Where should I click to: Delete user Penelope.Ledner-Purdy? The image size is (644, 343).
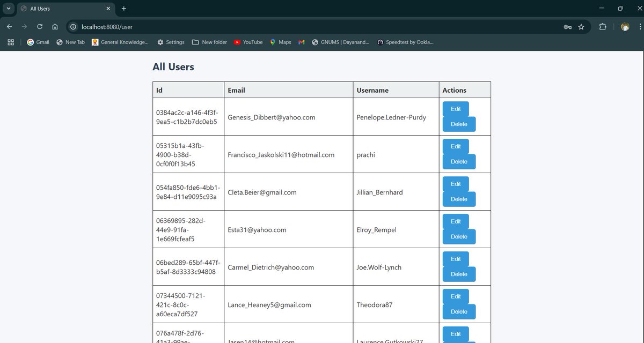click(459, 124)
